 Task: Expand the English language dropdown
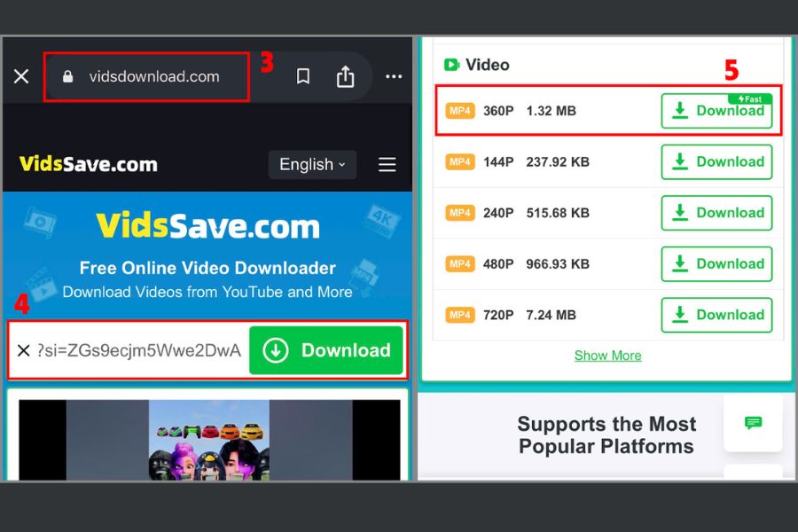(x=312, y=164)
